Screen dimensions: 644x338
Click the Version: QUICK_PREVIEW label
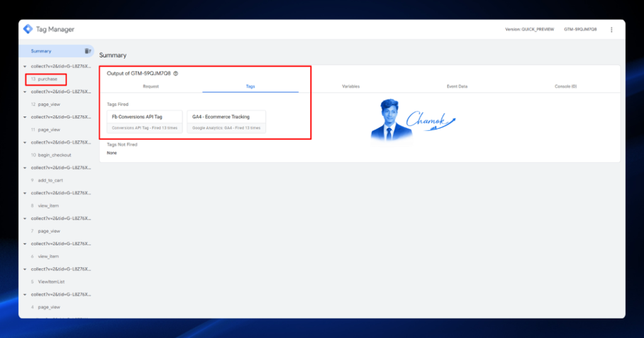pos(530,30)
